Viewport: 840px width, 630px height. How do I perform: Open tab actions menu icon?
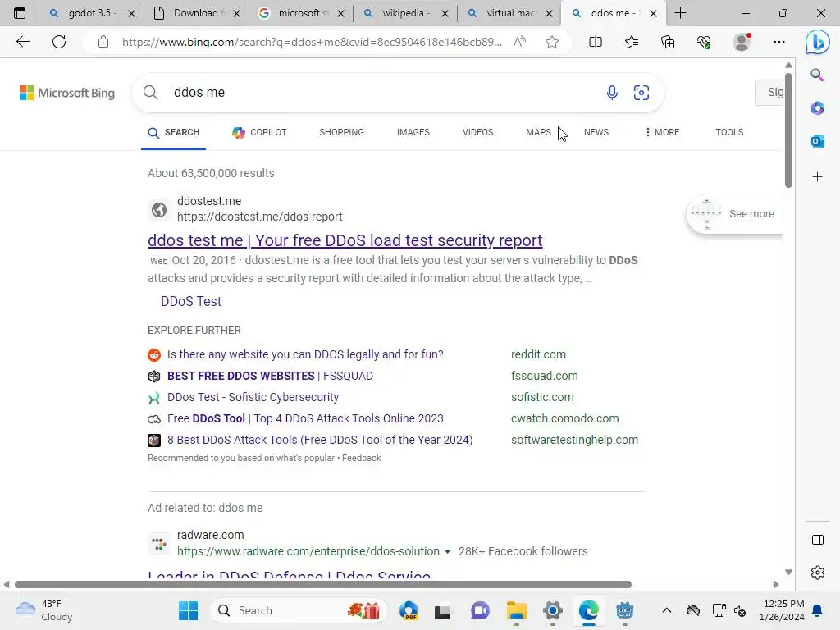click(x=20, y=13)
